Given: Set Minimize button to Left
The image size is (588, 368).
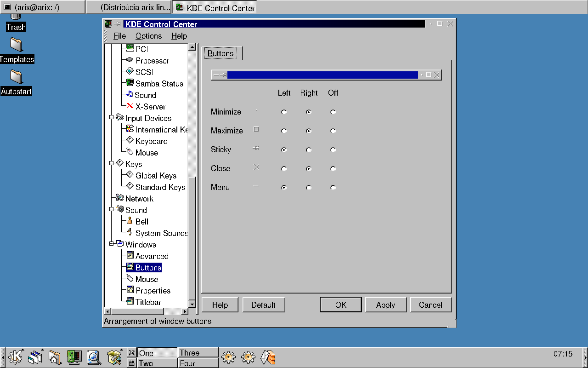Looking at the screenshot, I should tap(284, 112).
